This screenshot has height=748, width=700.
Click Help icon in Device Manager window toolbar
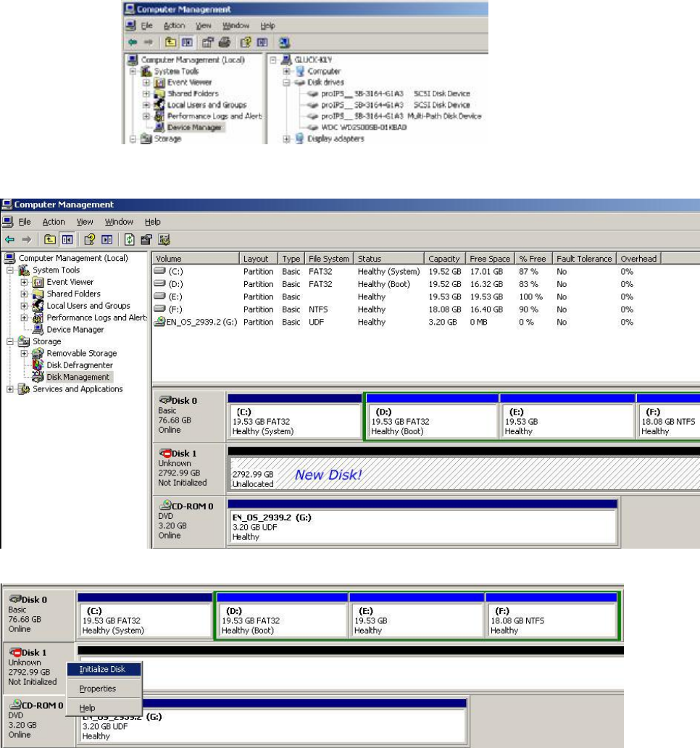click(246, 43)
